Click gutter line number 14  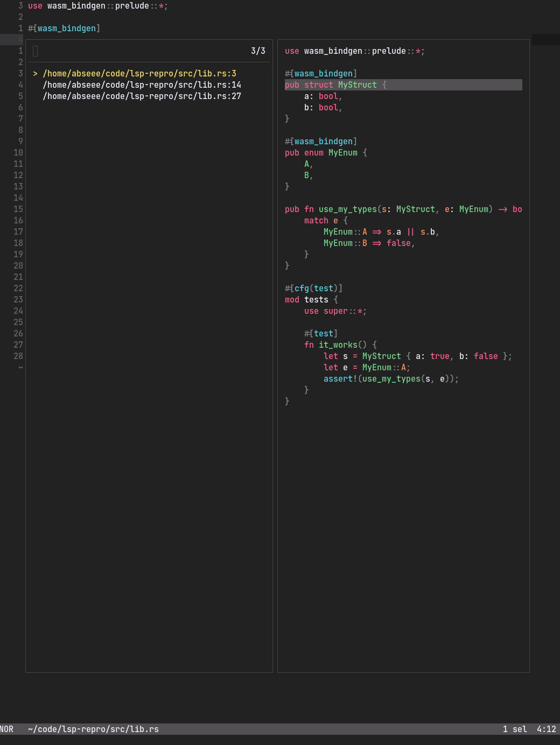click(18, 198)
